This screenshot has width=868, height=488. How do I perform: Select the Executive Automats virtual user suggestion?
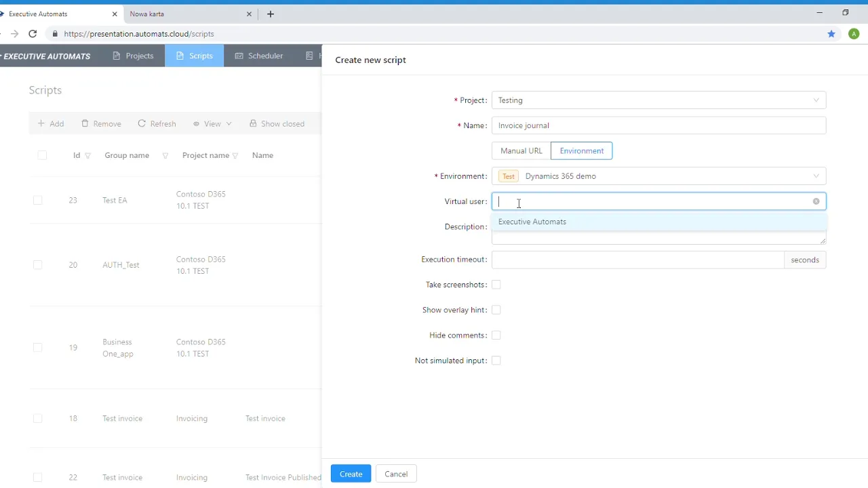[x=532, y=222]
